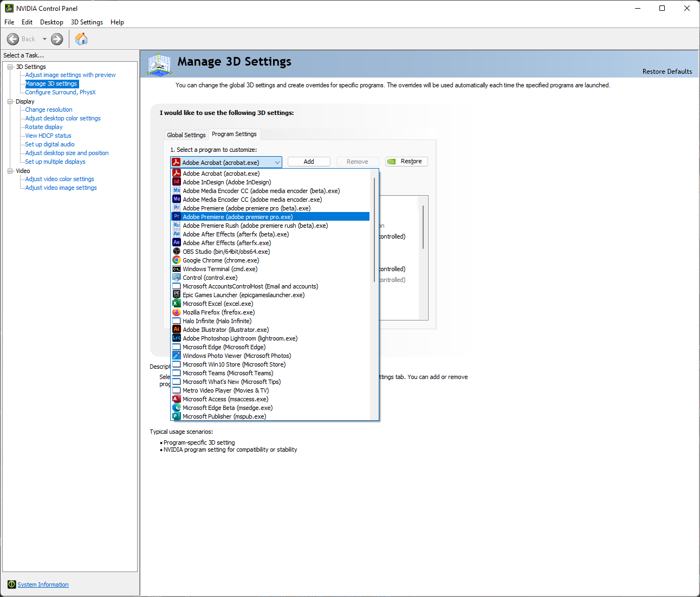This screenshot has height=597, width=700.
Task: Click the OBS Studio icon
Action: coord(177,252)
